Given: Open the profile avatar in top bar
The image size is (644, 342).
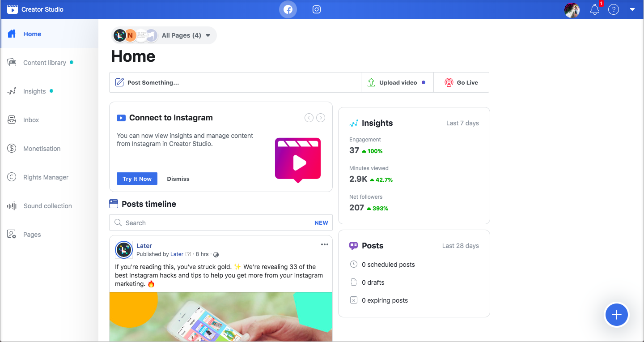Looking at the screenshot, I should pyautogui.click(x=572, y=10).
